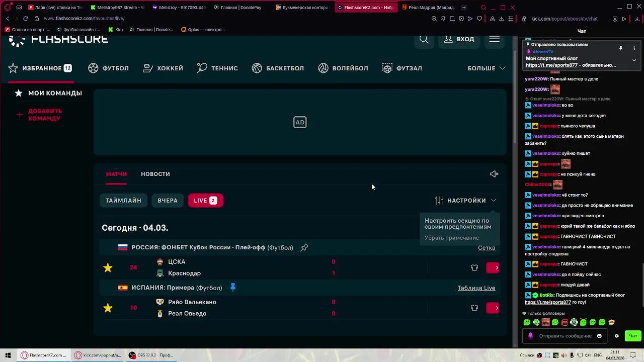This screenshot has height=362, width=644.
Task: Open the ИЗБРАННОЕ favourites tab
Action: [40, 68]
